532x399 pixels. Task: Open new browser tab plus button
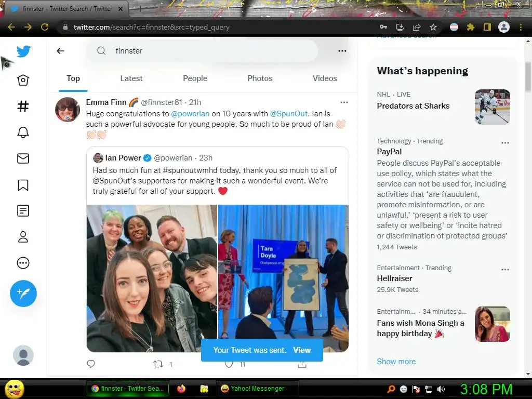[140, 9]
